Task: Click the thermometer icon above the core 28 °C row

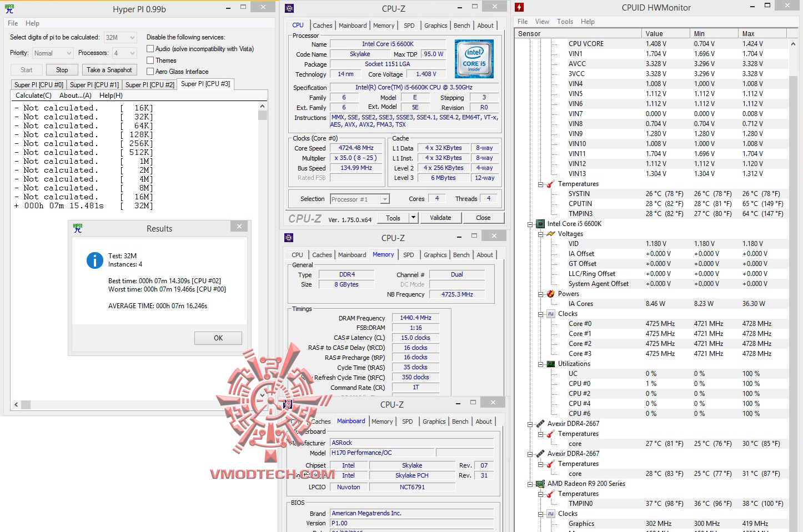Action: (551, 464)
